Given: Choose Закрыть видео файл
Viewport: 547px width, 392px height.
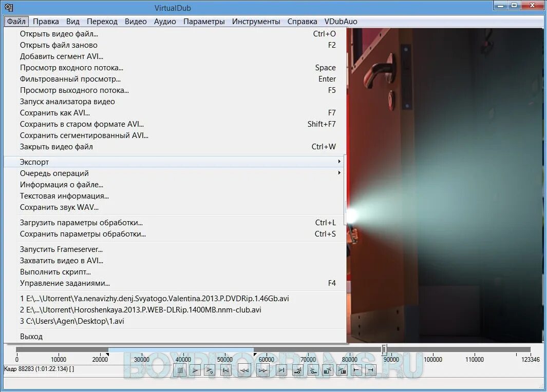Looking at the screenshot, I should [x=174, y=147].
